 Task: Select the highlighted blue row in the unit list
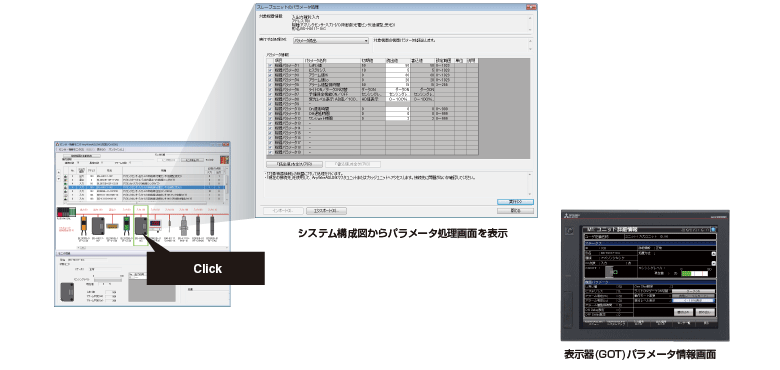pos(147,187)
